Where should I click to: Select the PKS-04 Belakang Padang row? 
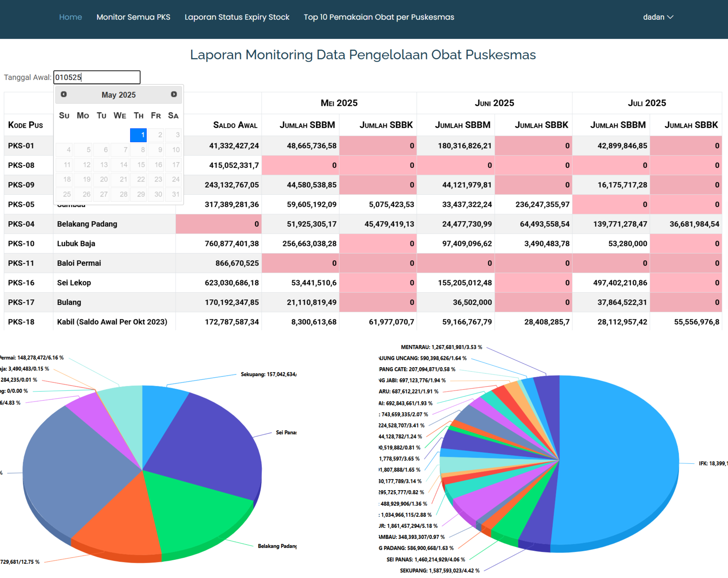point(87,224)
